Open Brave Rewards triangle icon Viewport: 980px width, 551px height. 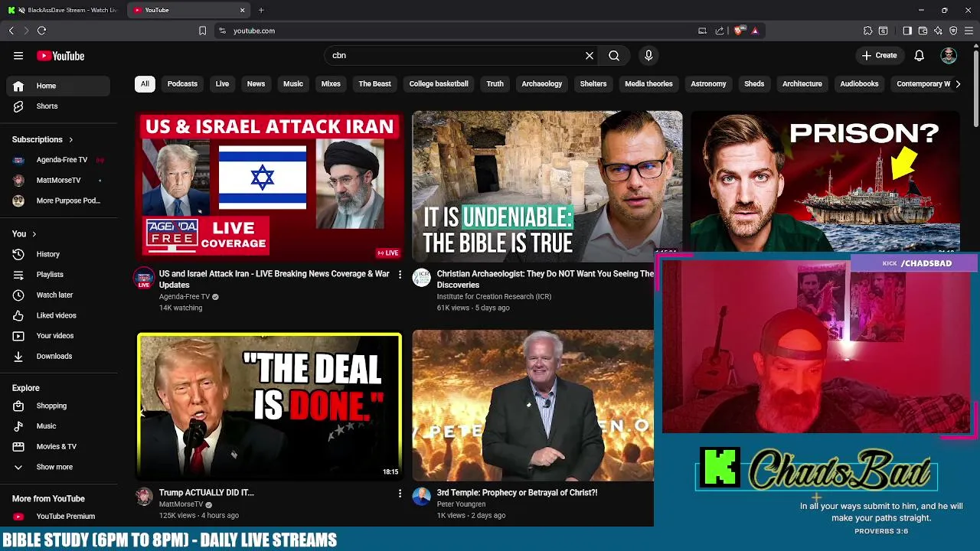(755, 31)
